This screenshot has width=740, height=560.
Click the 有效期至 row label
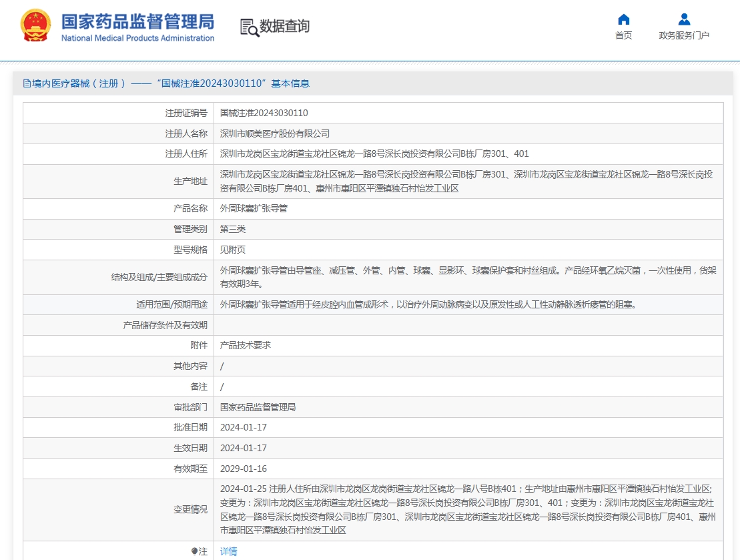190,469
